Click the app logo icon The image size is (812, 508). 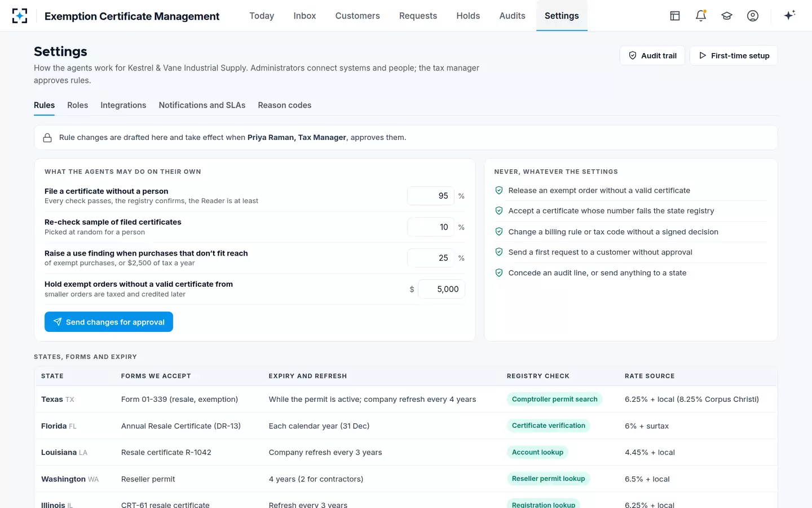click(20, 16)
